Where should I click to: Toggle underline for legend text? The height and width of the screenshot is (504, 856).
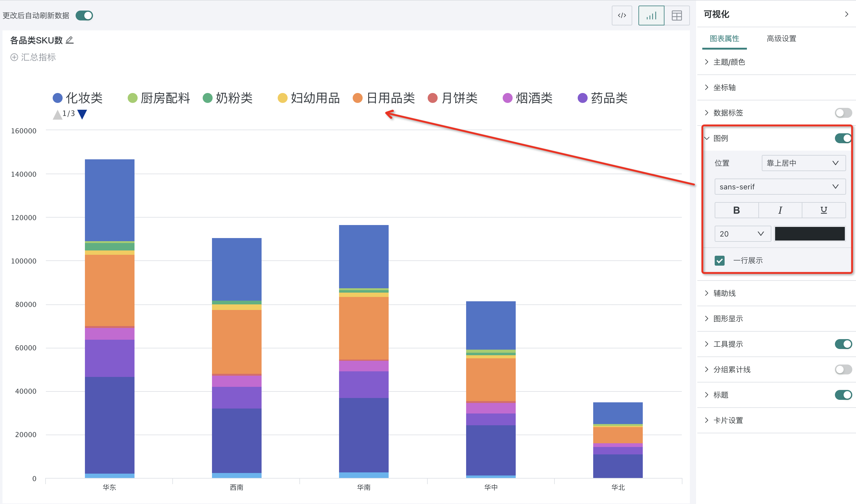click(823, 210)
